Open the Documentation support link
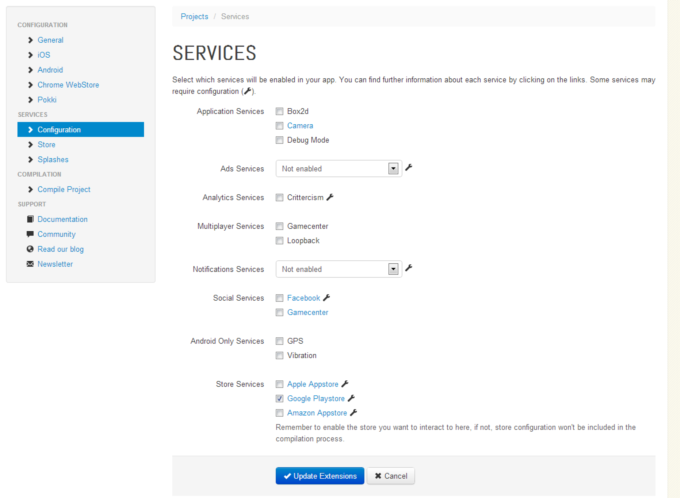Viewport: 680px width, 498px height. [x=62, y=220]
